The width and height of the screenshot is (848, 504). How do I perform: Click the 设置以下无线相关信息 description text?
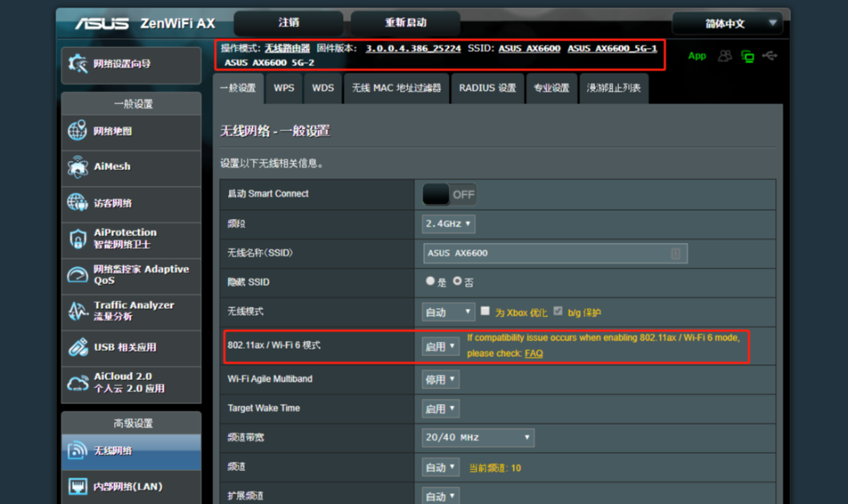click(271, 164)
